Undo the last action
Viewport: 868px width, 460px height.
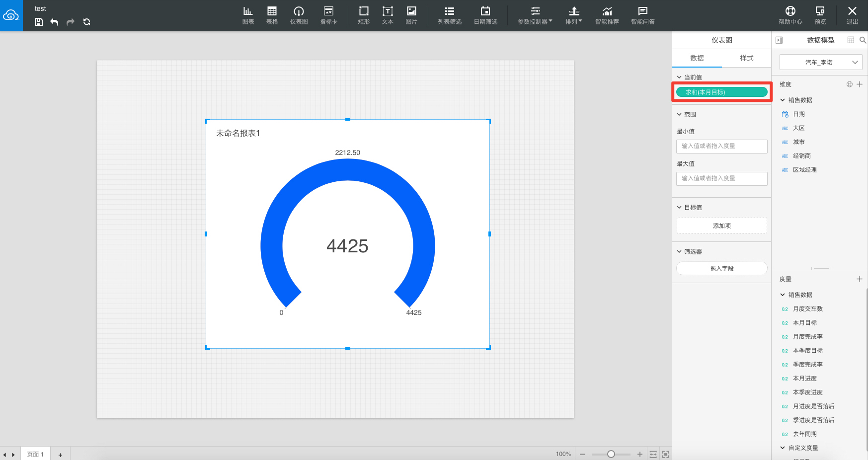[x=54, y=22]
